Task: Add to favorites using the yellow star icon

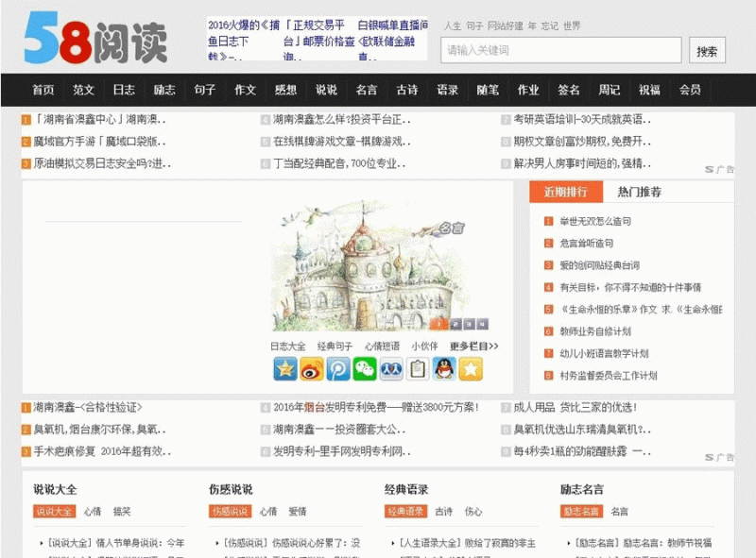Action: click(470, 366)
